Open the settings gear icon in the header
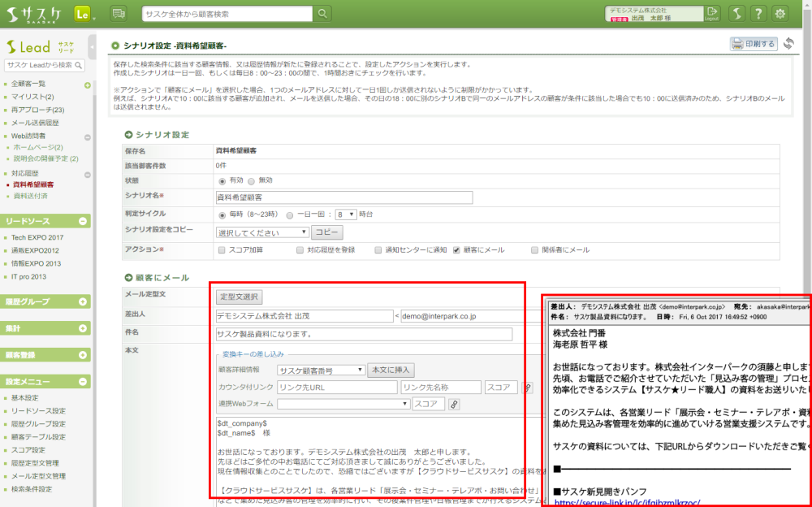Image resolution: width=812 pixels, height=507 pixels. coord(780,14)
